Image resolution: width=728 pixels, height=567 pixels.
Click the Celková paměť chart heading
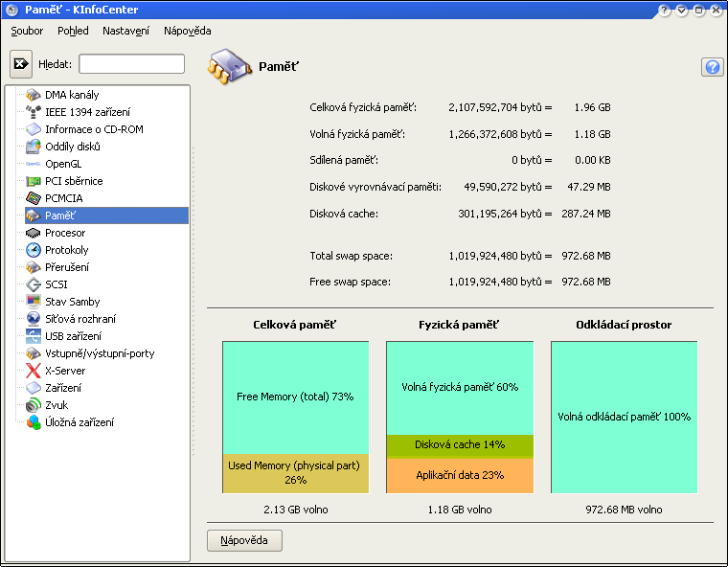pyautogui.click(x=294, y=325)
